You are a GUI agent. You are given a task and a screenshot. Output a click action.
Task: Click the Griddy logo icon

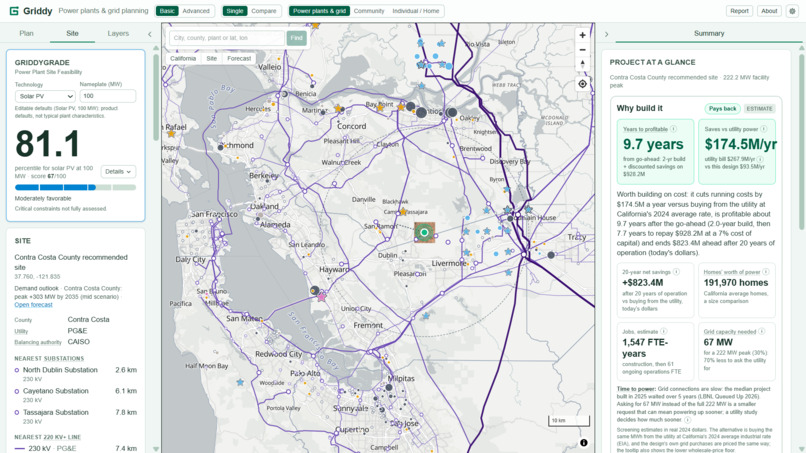tap(14, 11)
